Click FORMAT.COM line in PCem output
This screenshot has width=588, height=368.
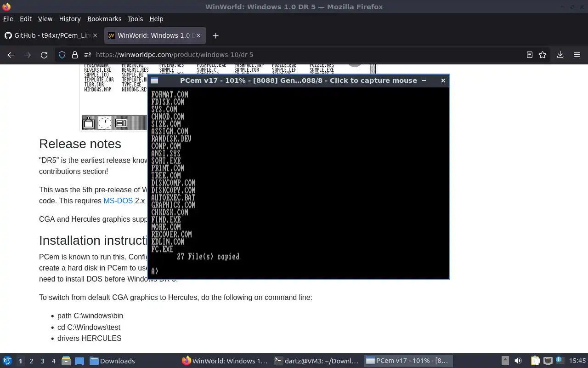pos(170,94)
